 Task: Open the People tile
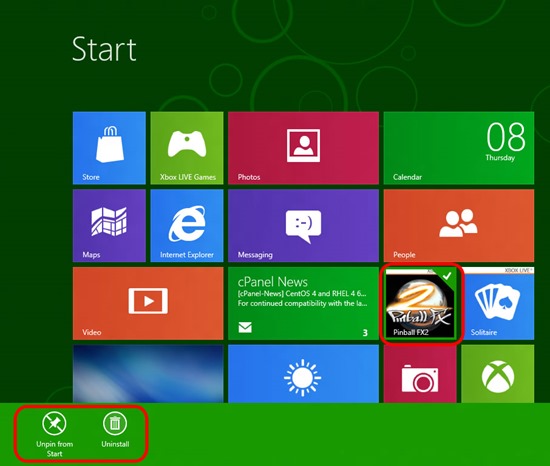point(459,225)
